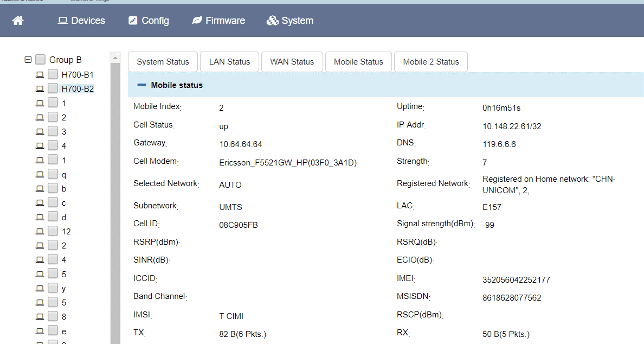Select the H700-B2 device label
Screen dimensions: 644x344
pyautogui.click(x=78, y=88)
